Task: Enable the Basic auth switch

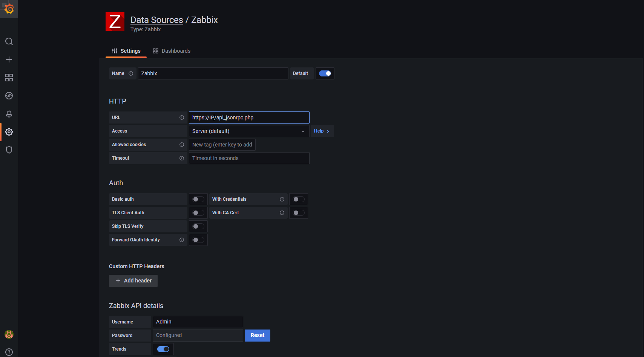Action: click(x=198, y=199)
